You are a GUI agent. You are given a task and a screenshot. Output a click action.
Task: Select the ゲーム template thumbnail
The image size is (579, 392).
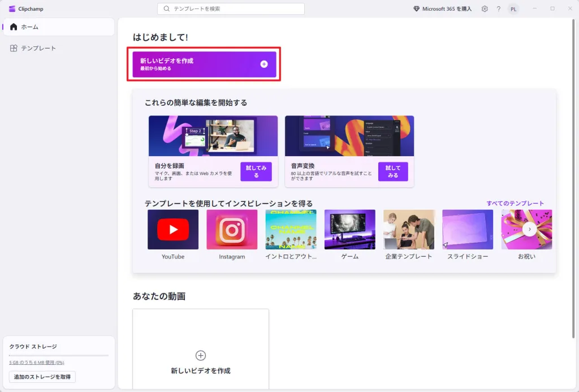349,229
